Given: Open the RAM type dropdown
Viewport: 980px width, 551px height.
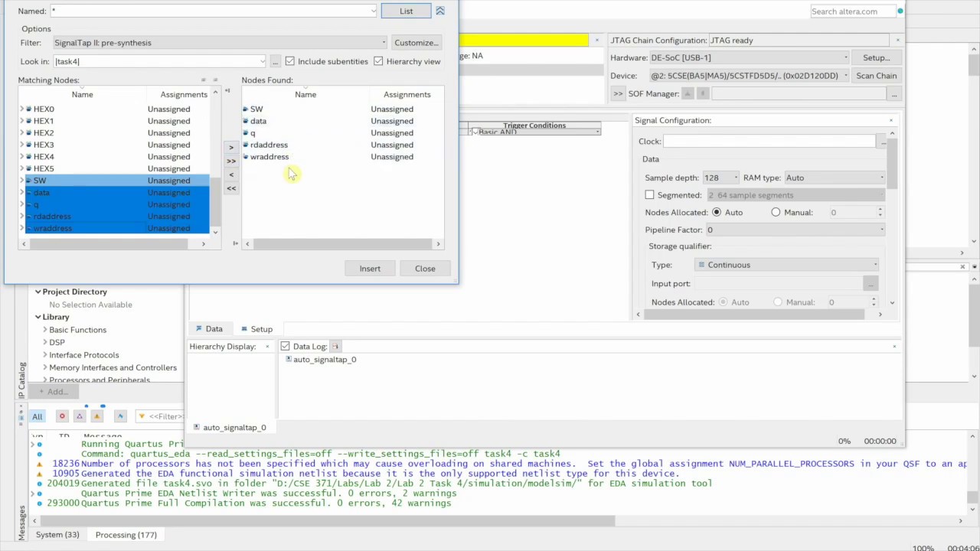Looking at the screenshot, I should [835, 178].
